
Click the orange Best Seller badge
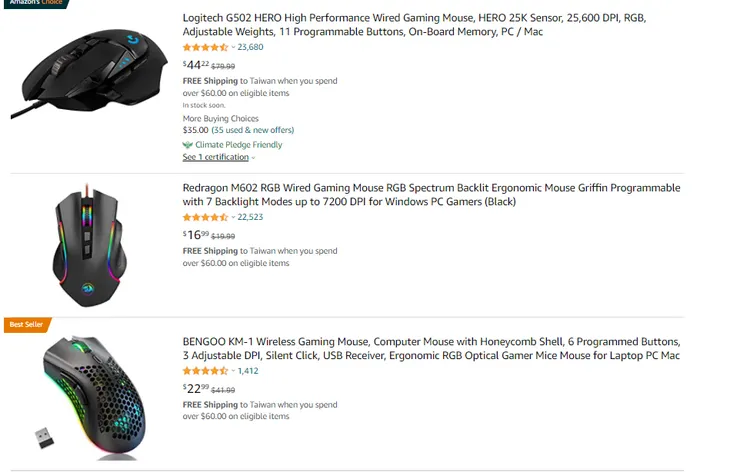(x=26, y=324)
